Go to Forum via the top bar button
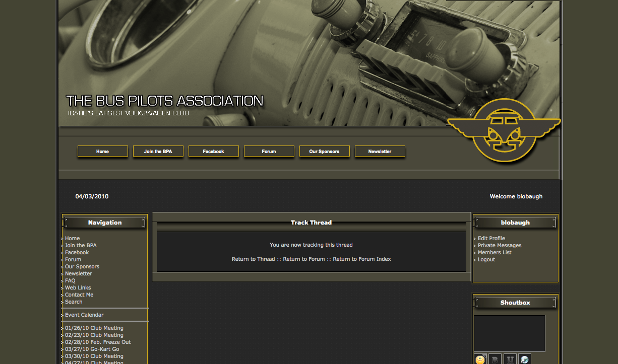The image size is (618, 364). (x=269, y=152)
